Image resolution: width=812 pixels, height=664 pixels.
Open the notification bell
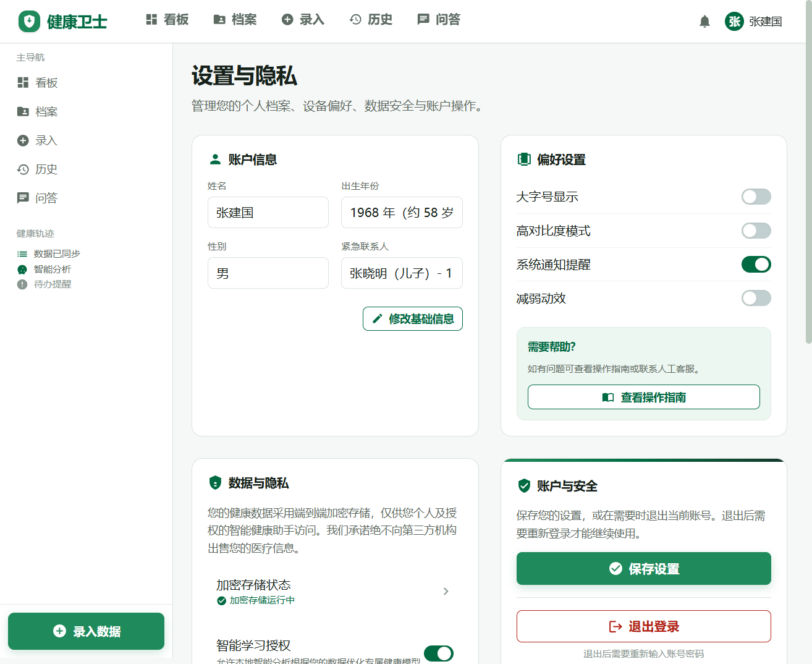point(704,22)
